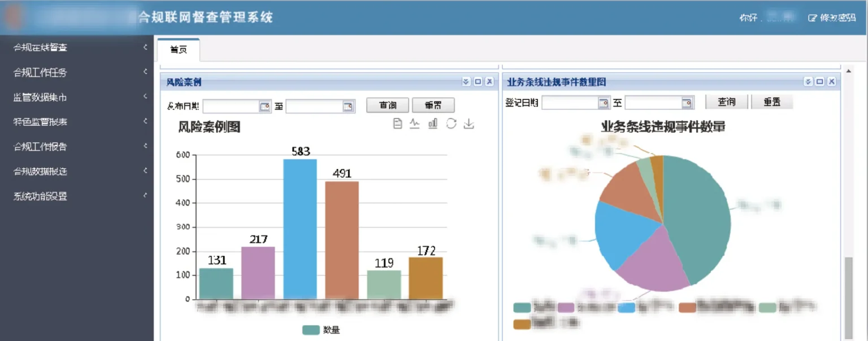Image resolution: width=868 pixels, height=341 pixels.
Task: Click 重置 button in 业务条线违规事件数量图 panel
Action: (x=772, y=102)
